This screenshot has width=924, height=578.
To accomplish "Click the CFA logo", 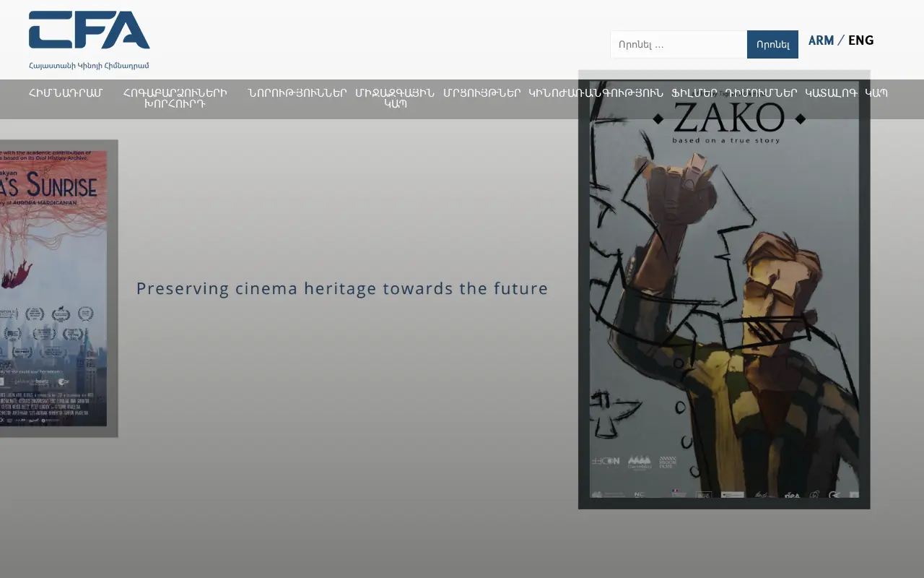I will (x=90, y=30).
